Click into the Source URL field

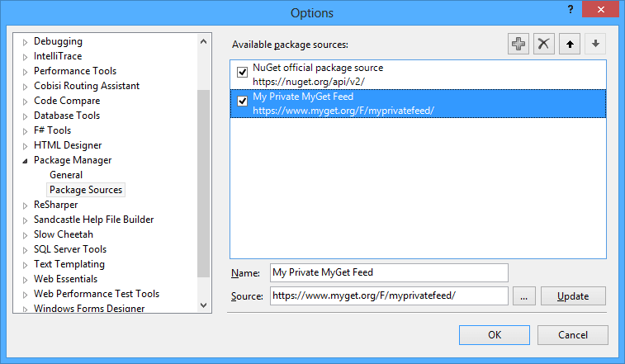pyautogui.click(x=388, y=295)
